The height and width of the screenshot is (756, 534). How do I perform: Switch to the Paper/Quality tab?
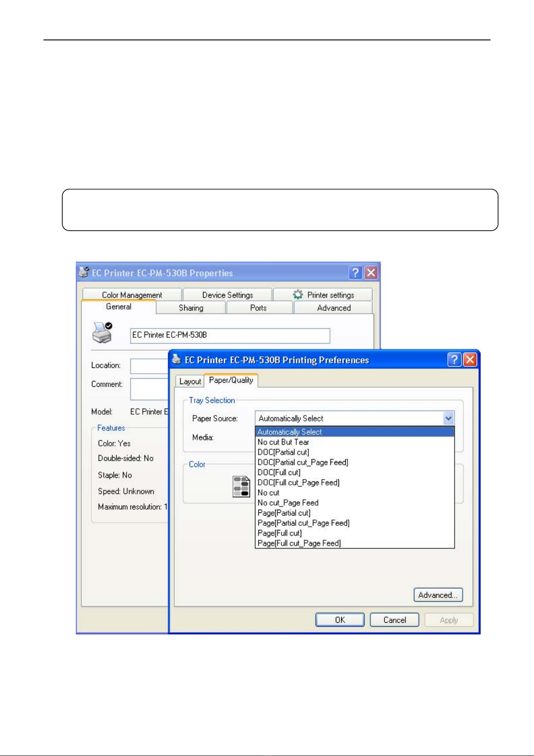click(x=231, y=380)
